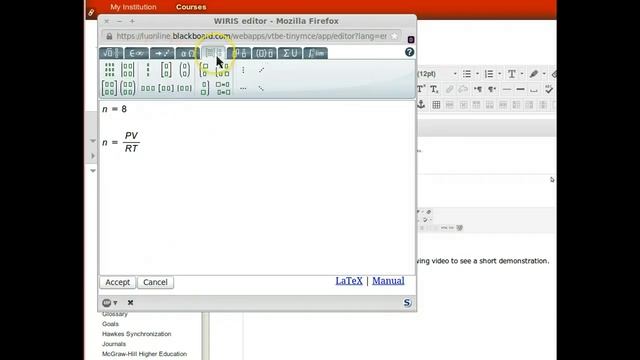The height and width of the screenshot is (360, 640).
Task: Bookmark the page with the star icon
Action: (x=394, y=36)
